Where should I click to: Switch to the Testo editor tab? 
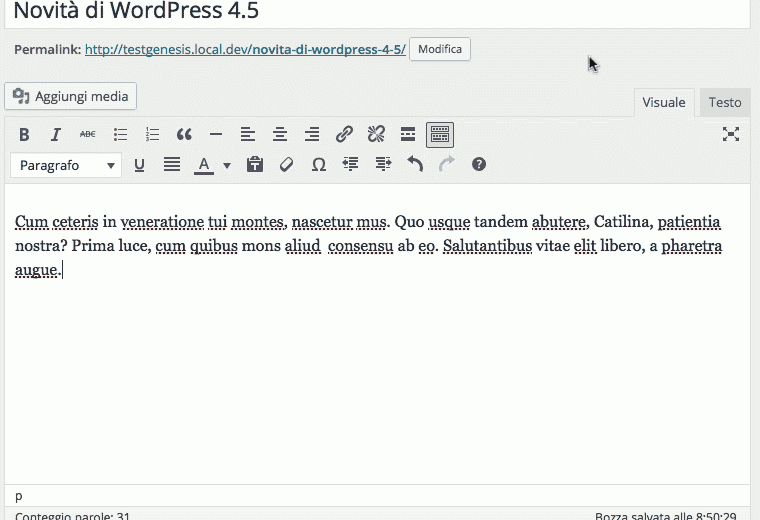[x=725, y=102]
